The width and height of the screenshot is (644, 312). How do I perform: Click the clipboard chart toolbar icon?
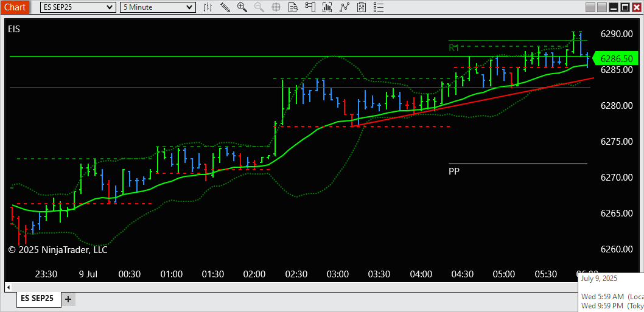point(362,7)
